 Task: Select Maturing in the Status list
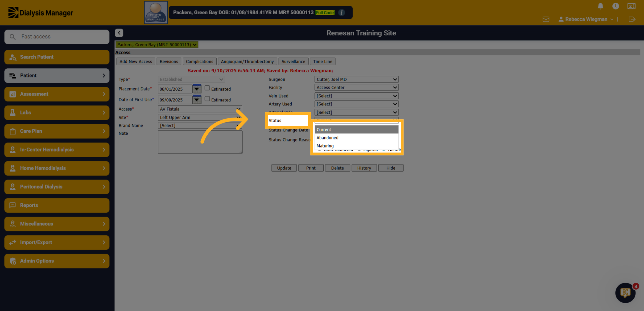pyautogui.click(x=356, y=146)
